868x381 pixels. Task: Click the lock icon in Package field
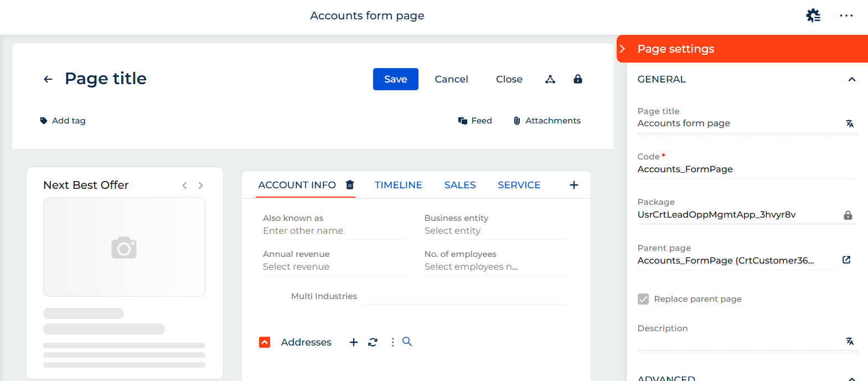[x=848, y=215]
